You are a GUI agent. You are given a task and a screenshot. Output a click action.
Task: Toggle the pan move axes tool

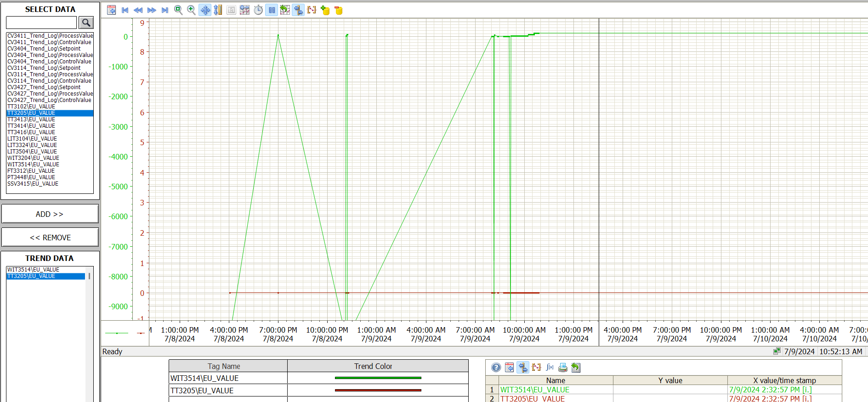coord(205,10)
